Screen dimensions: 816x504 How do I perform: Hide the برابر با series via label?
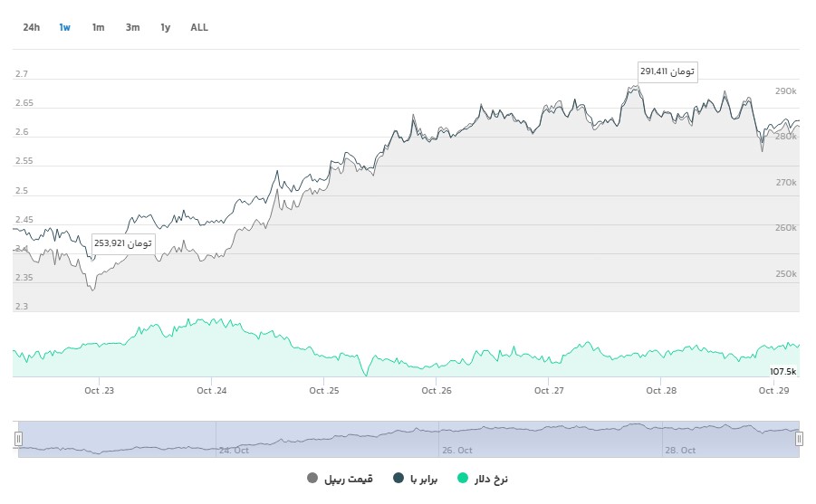(424, 479)
